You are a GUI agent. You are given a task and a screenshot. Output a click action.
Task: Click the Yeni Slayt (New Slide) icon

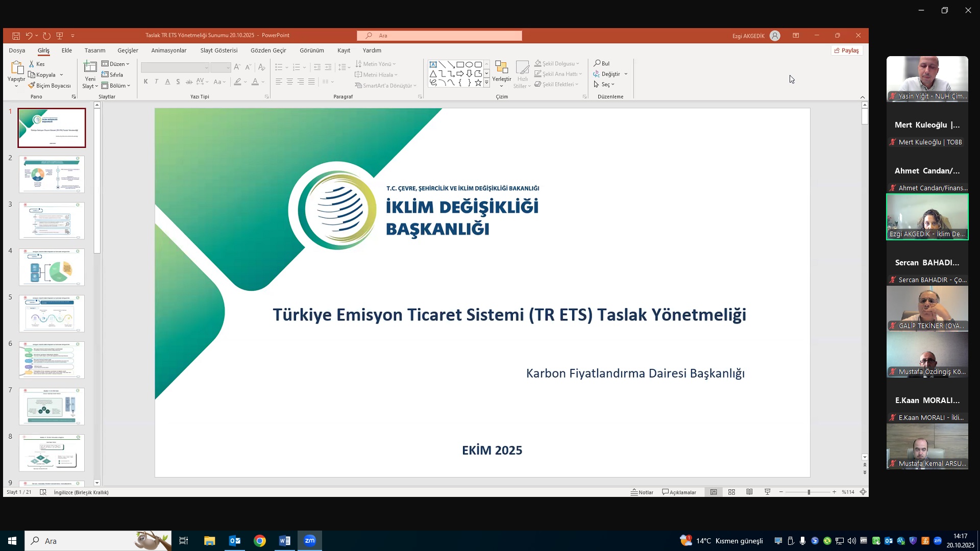point(90,67)
